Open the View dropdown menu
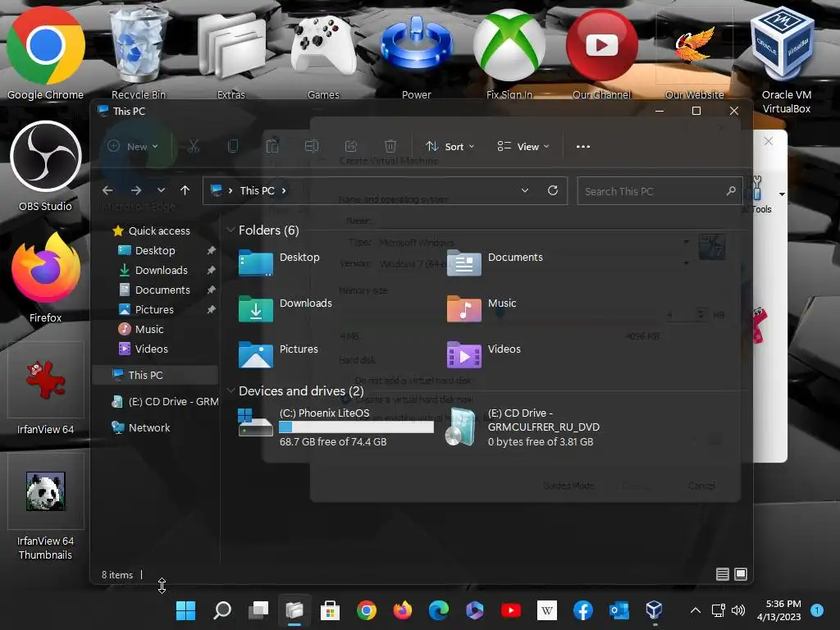 pyautogui.click(x=523, y=146)
